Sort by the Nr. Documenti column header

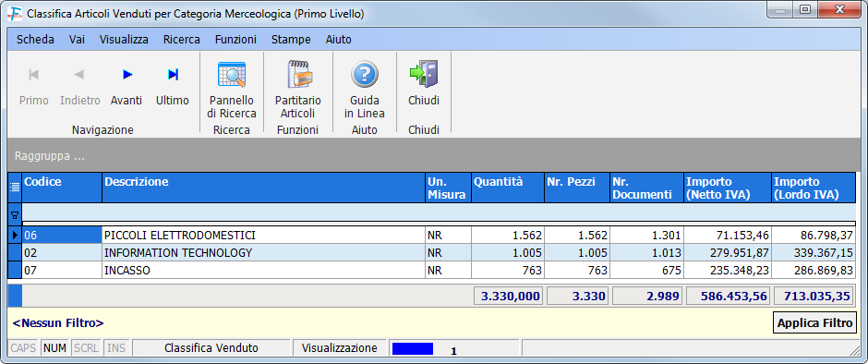[646, 188]
